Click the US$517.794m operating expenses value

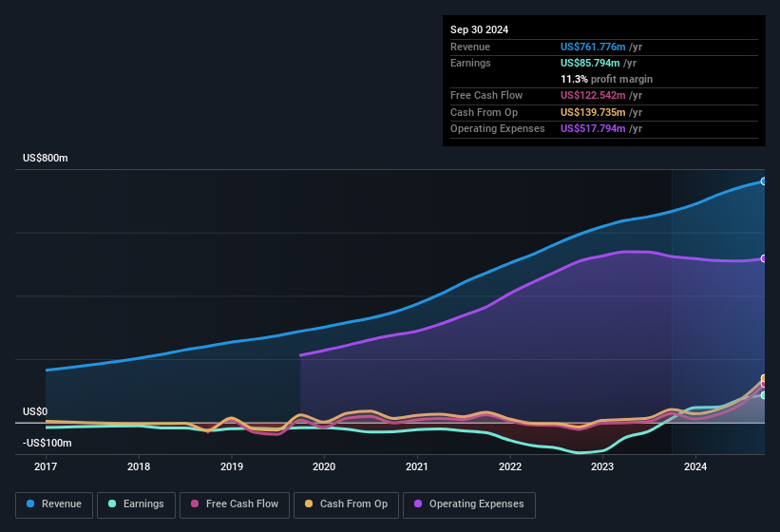tap(593, 129)
